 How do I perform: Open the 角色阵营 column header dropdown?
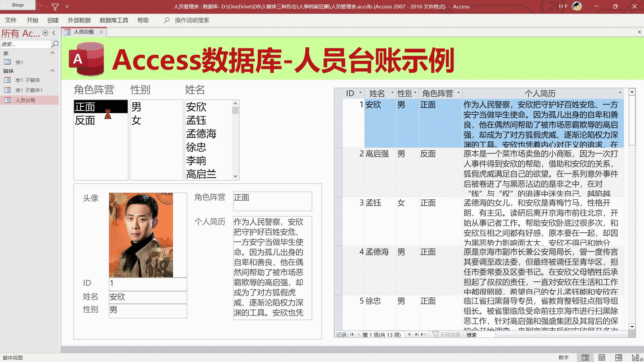point(458,93)
